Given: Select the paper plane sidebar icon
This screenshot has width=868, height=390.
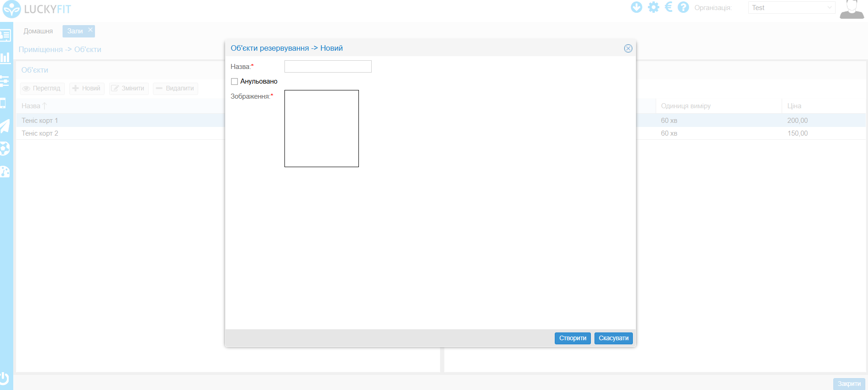Looking at the screenshot, I should click(5, 126).
